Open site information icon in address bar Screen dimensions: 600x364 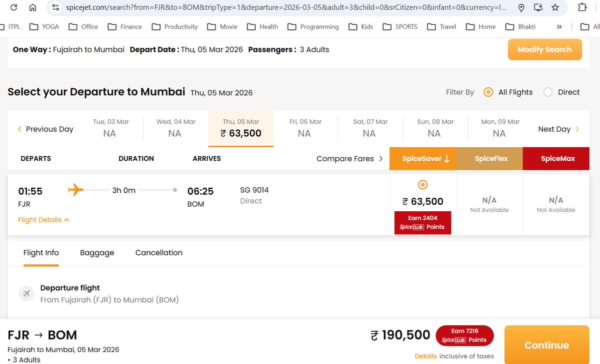click(56, 7)
